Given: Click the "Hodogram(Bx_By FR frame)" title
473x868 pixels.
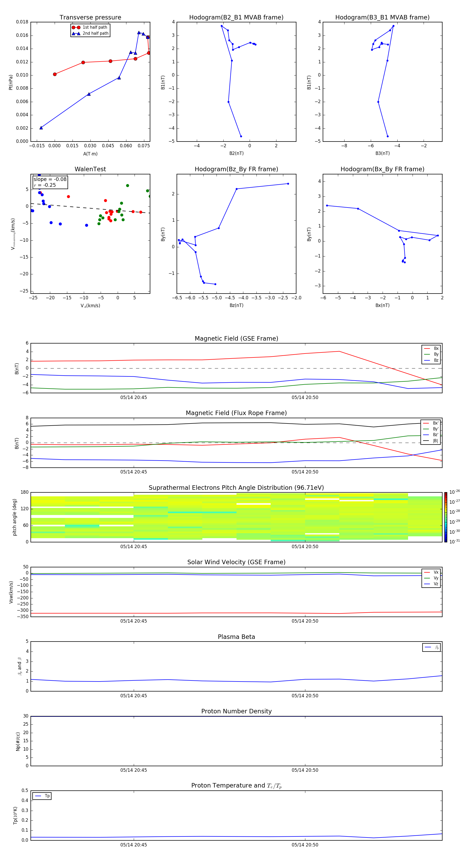Looking at the screenshot, I should 382,169.
